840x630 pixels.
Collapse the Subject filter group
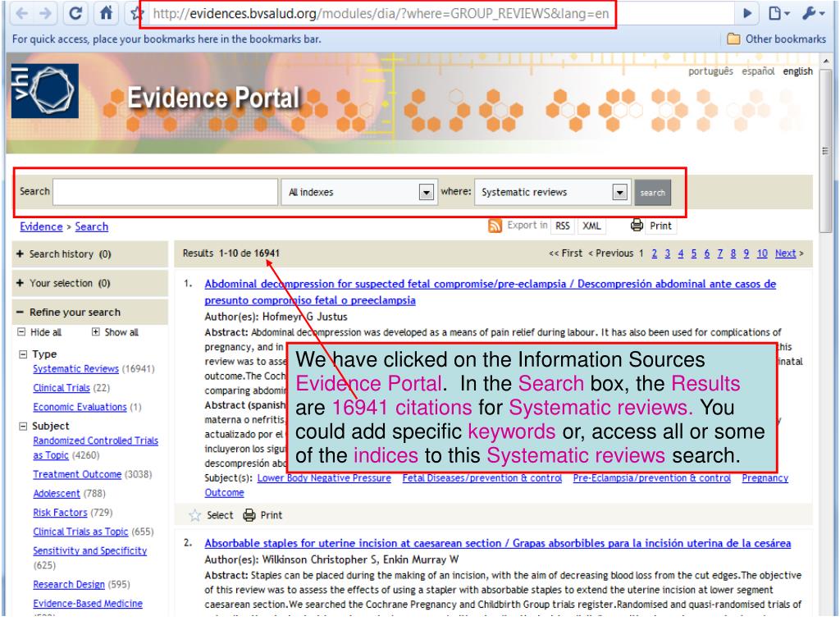coord(22,427)
